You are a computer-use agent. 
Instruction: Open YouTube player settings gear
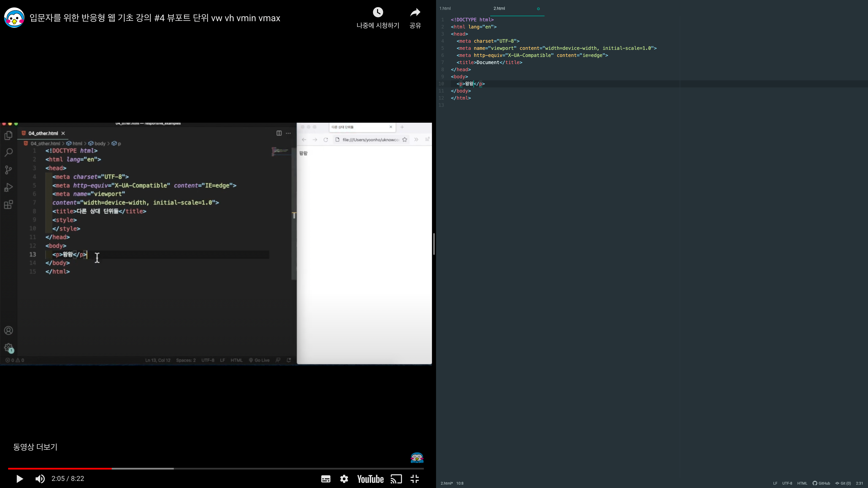[344, 479]
